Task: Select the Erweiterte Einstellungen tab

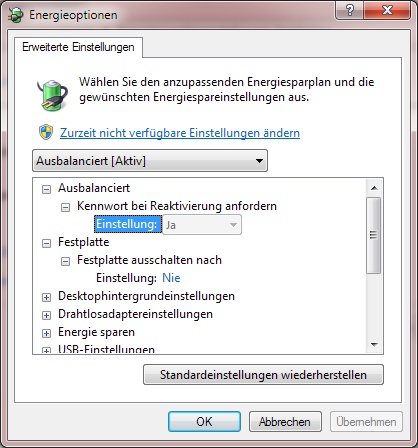Action: [78, 47]
